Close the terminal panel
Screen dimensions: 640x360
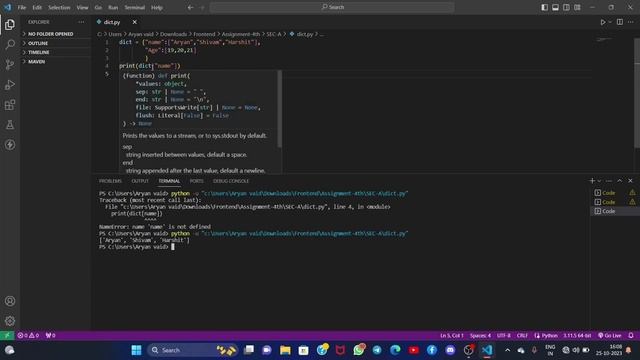(x=630, y=180)
